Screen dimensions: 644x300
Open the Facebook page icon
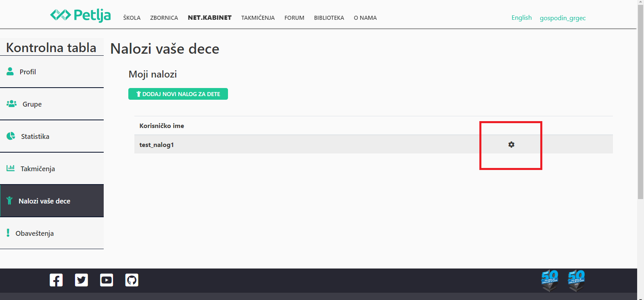[56, 280]
